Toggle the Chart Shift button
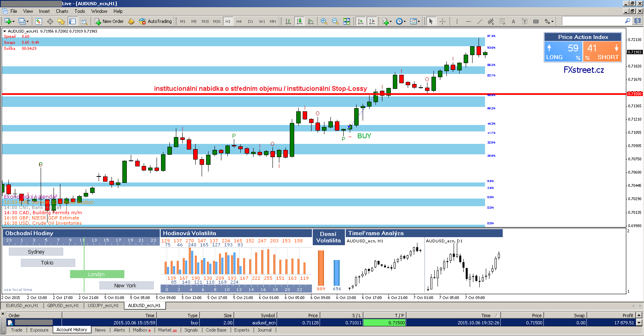Viewport: 644px width, 336px height. (372, 21)
